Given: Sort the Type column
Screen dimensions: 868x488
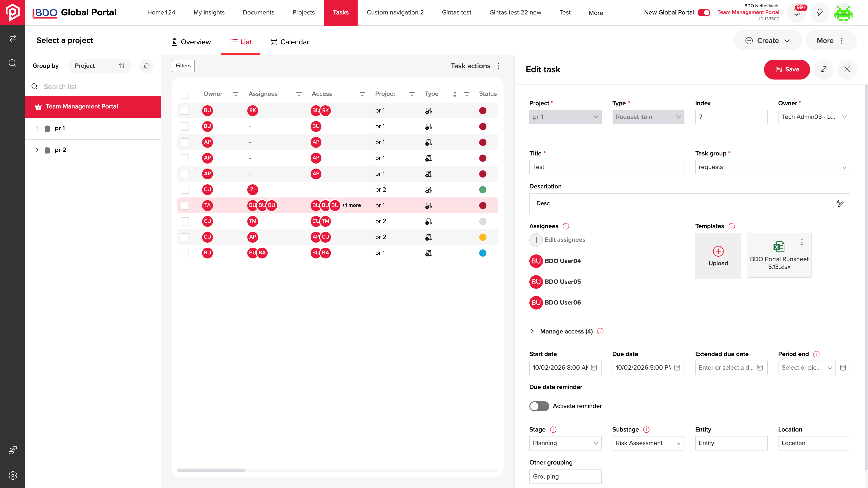Looking at the screenshot, I should (x=455, y=94).
